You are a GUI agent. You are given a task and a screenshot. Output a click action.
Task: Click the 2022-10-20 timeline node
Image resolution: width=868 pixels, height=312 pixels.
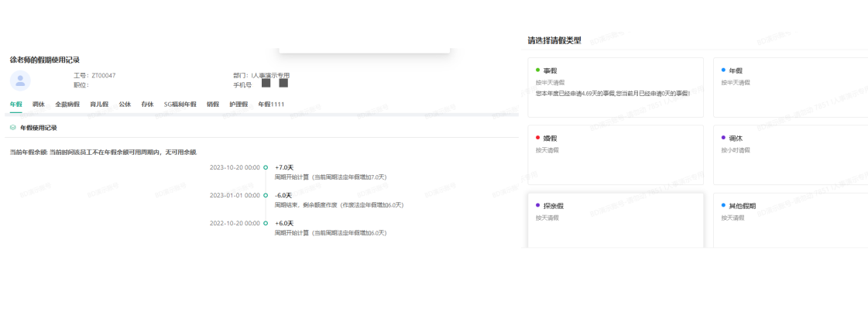coord(266,224)
